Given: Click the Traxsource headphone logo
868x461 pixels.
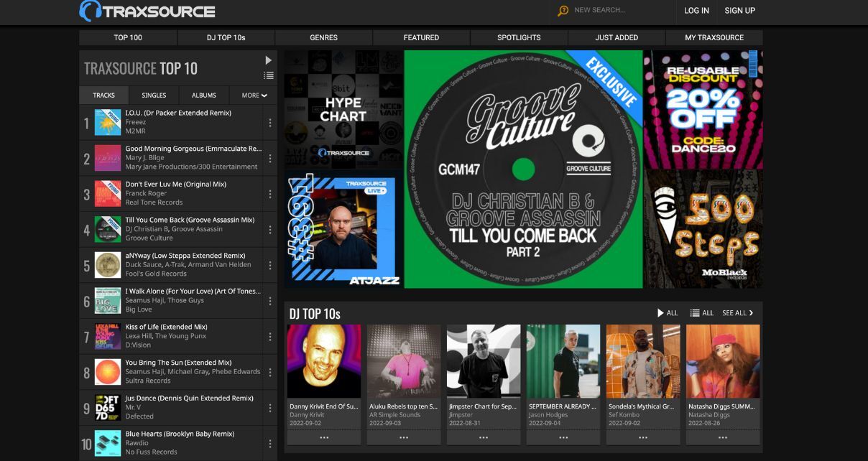Looking at the screenshot, I should click(91, 11).
